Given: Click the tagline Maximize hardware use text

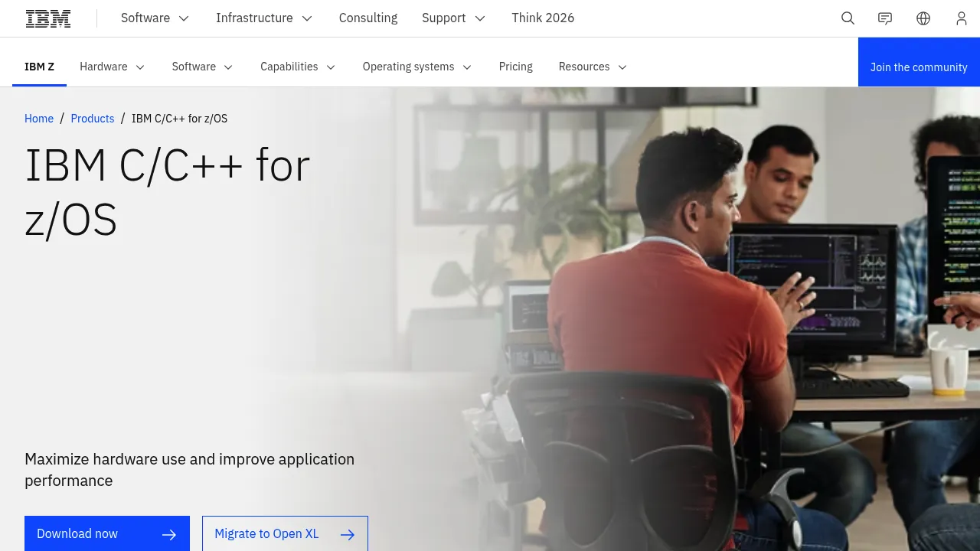Looking at the screenshot, I should [189, 470].
